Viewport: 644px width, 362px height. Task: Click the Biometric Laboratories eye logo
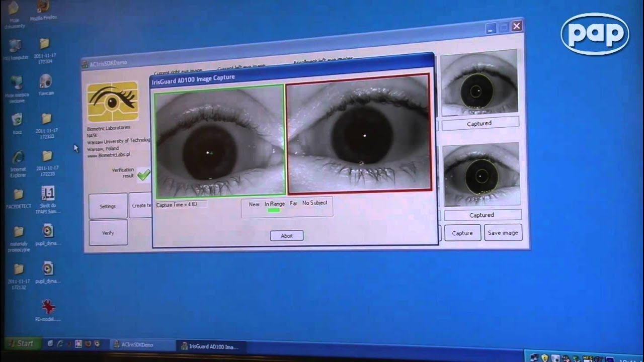click(x=112, y=102)
